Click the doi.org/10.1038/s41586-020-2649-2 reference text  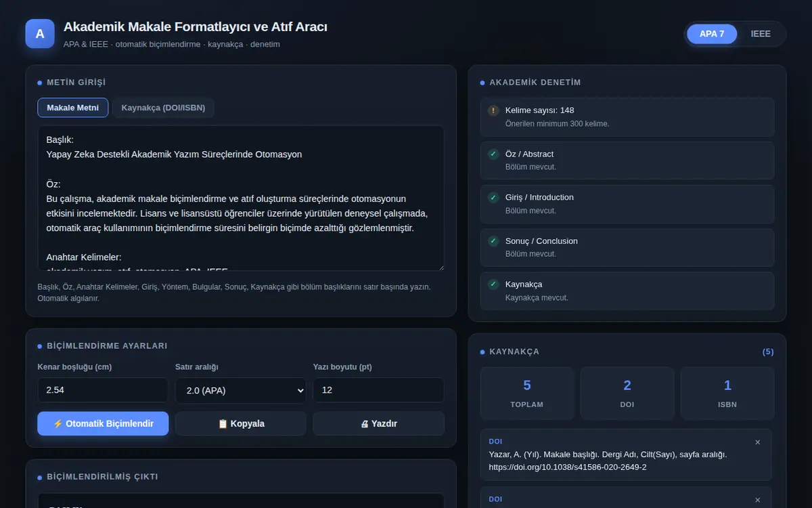(568, 467)
